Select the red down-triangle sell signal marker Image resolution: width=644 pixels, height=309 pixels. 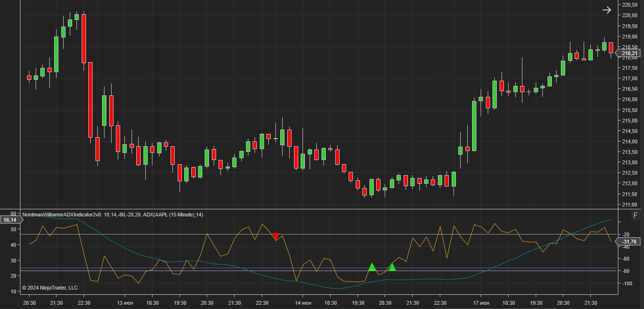coord(276,236)
